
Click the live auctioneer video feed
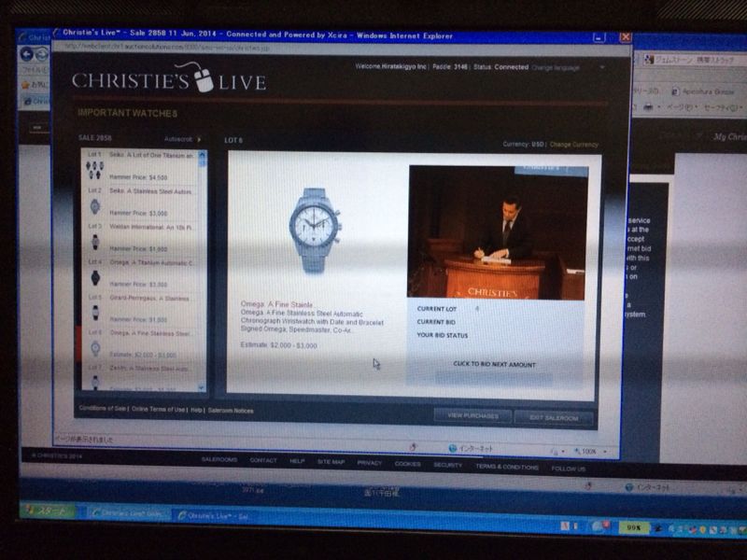[498, 232]
